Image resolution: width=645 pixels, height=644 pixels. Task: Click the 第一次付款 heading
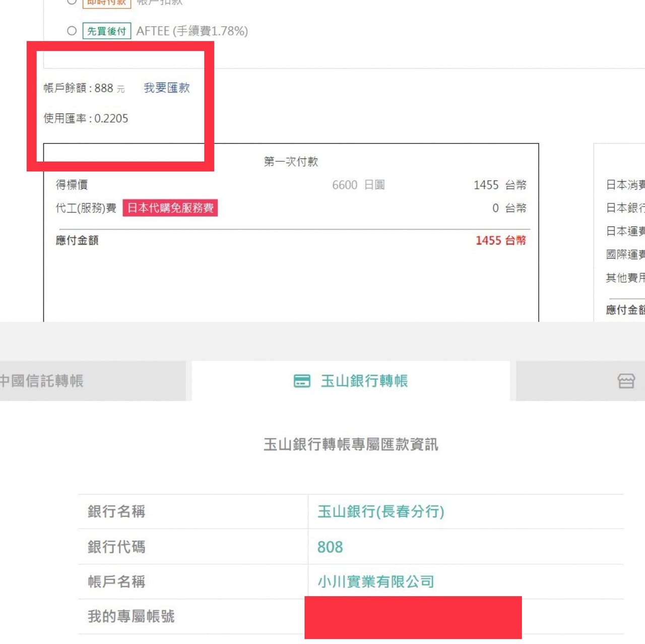(291, 162)
